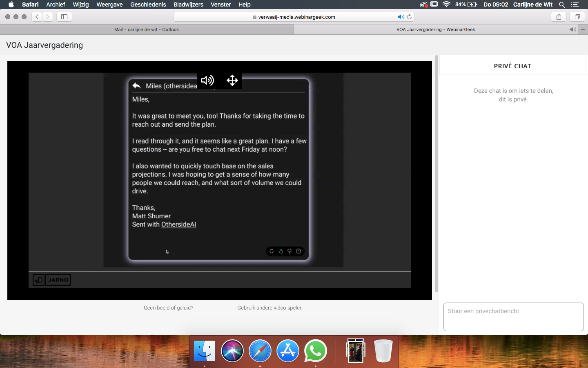Open Spotlight search in menu bar
This screenshot has height=368, width=588.
(x=562, y=4)
